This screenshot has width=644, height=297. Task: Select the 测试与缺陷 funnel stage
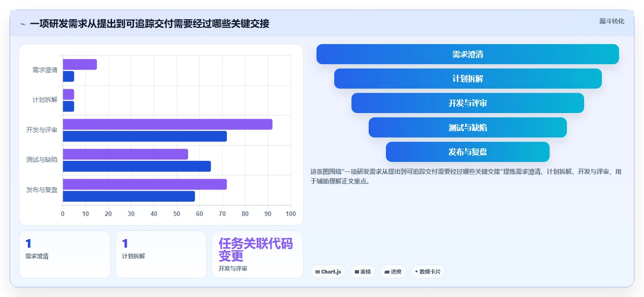[467, 127]
